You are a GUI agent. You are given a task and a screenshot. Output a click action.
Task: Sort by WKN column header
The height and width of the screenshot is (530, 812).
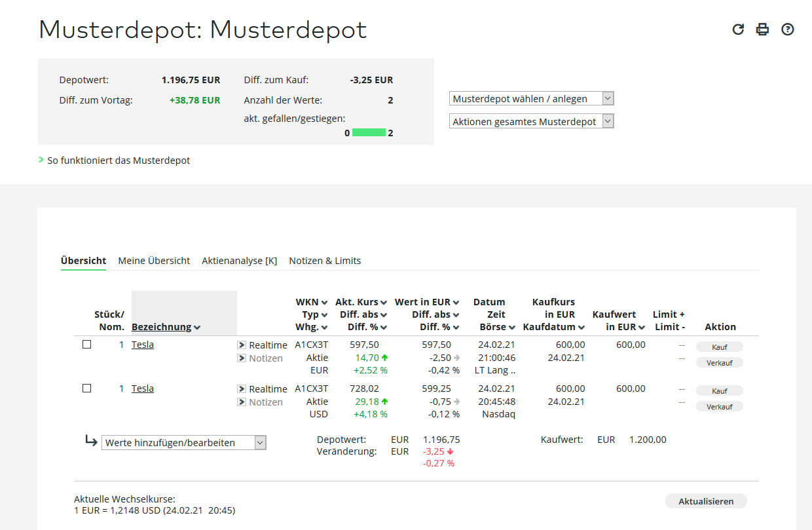pyautogui.click(x=312, y=302)
